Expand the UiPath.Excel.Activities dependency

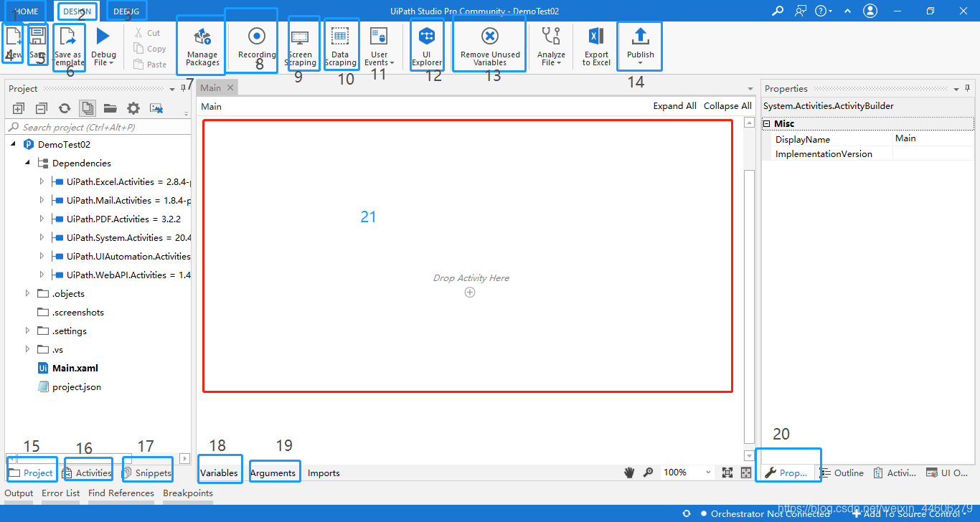pyautogui.click(x=42, y=181)
